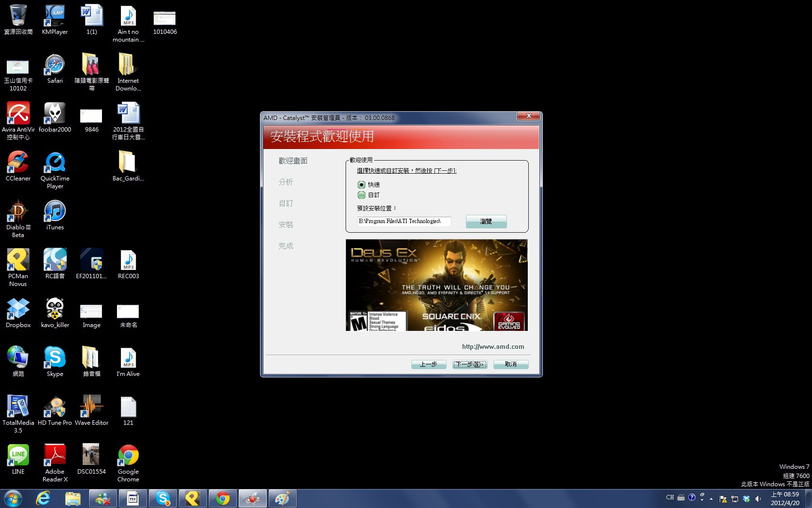Select the 1(1) Word document icon

(92, 20)
